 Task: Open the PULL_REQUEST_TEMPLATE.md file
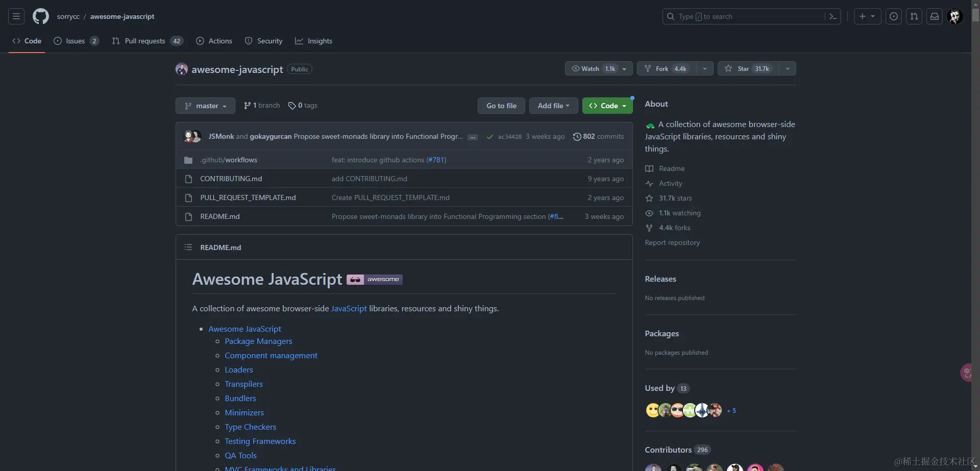click(248, 197)
